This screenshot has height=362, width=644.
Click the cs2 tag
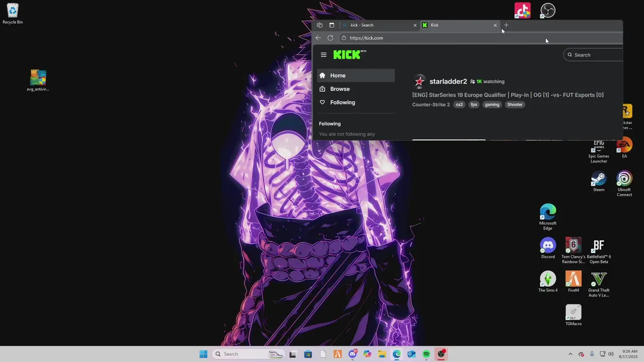tap(459, 105)
